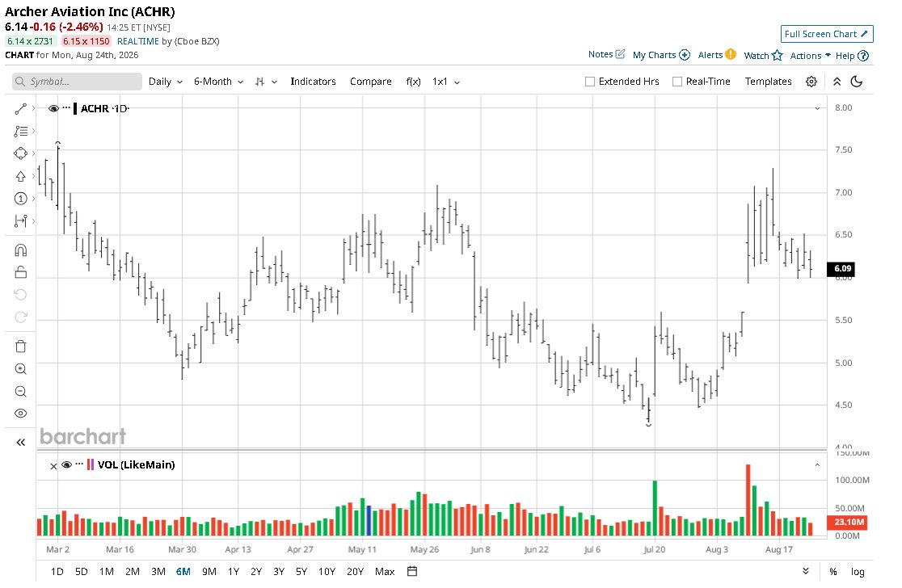The height and width of the screenshot is (588, 902).
Task: Expand the bottom double-chevron options
Action: (x=805, y=571)
